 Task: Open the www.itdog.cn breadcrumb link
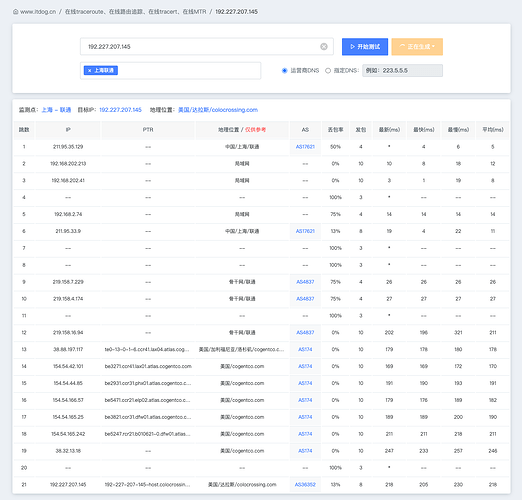tap(38, 12)
